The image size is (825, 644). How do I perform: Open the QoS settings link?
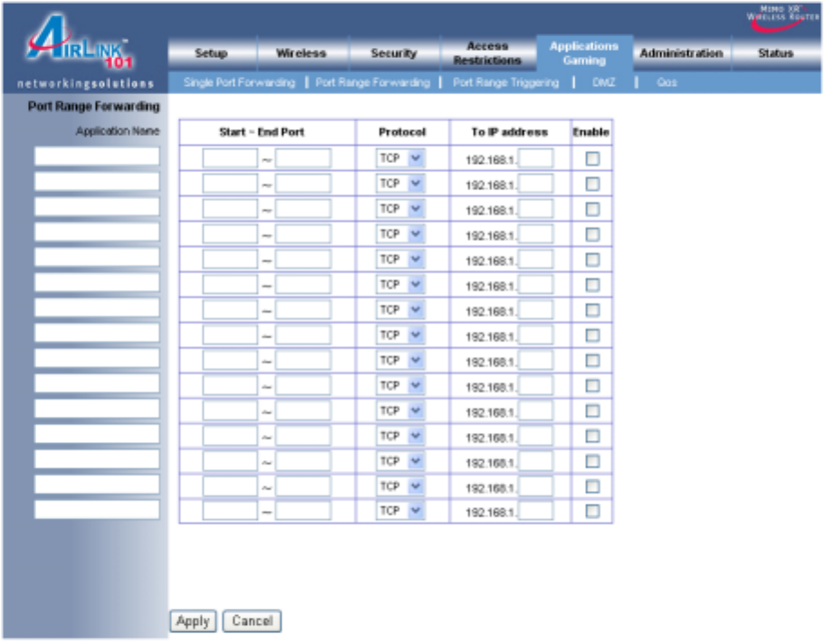click(667, 82)
